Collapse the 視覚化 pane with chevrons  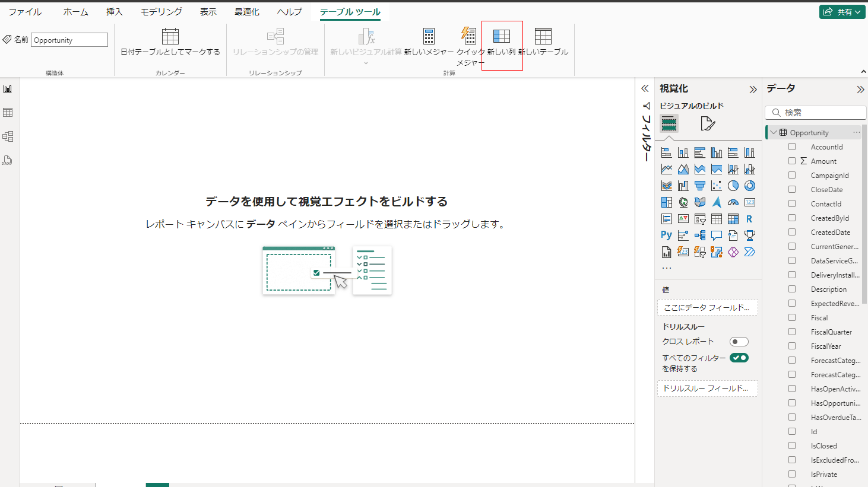pos(753,90)
